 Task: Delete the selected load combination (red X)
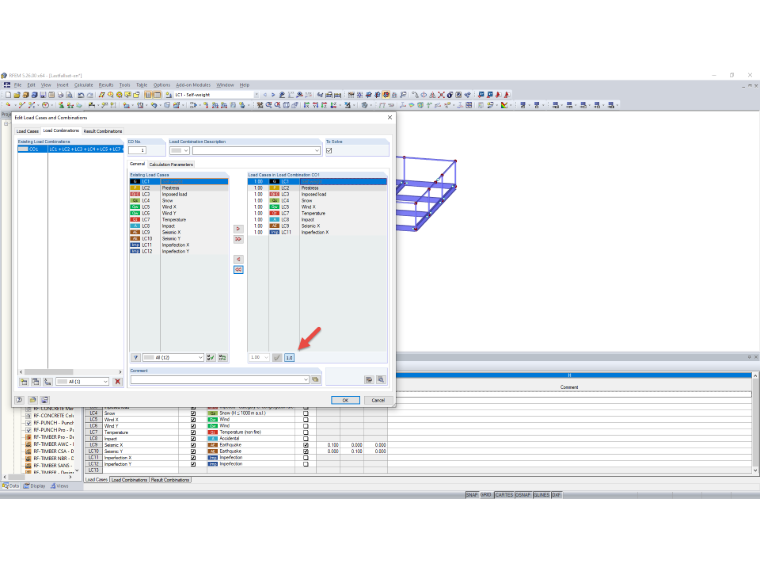tap(117, 382)
